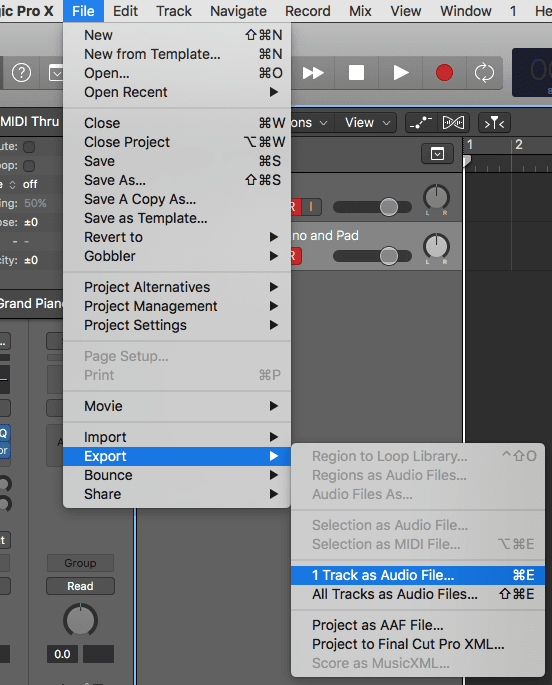Expand the Movie submenu
Screen dimensions: 552x685
[x=177, y=406]
